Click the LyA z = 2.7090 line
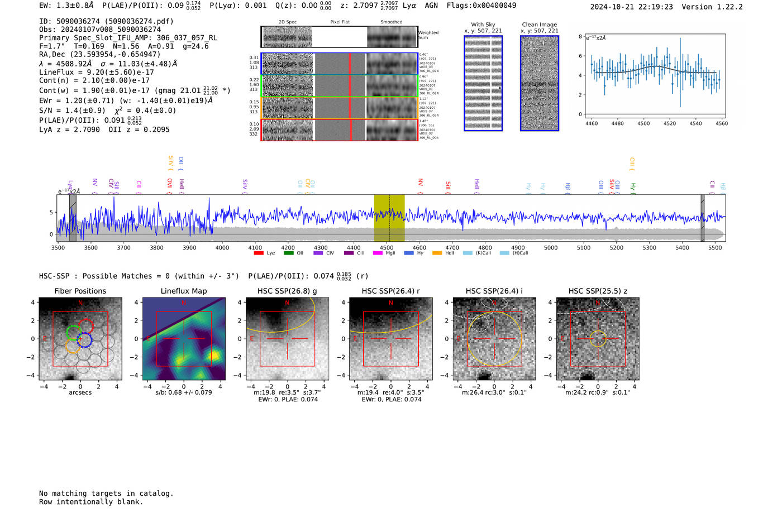The height and width of the screenshot is (532, 782). pos(70,130)
